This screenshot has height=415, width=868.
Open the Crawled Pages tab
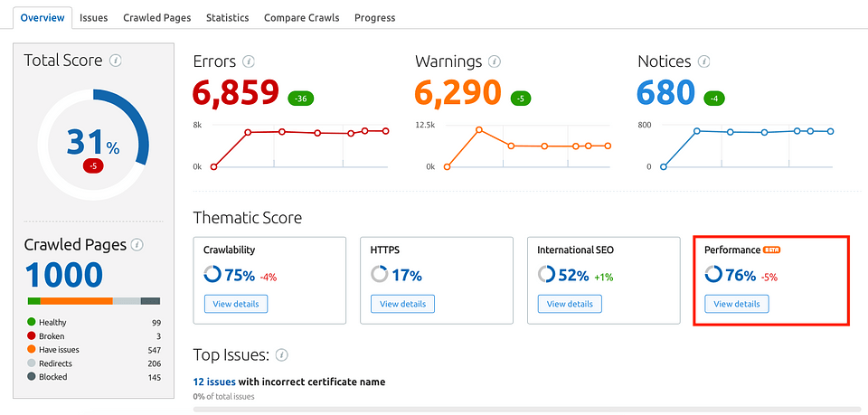[156, 18]
